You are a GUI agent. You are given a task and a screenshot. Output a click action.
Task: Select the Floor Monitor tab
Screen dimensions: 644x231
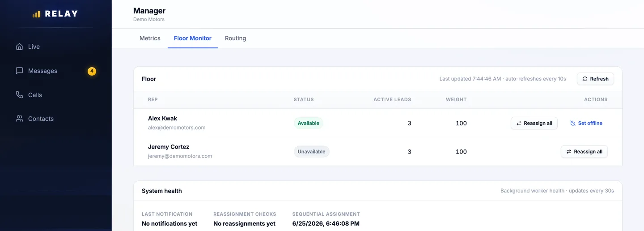click(x=193, y=38)
